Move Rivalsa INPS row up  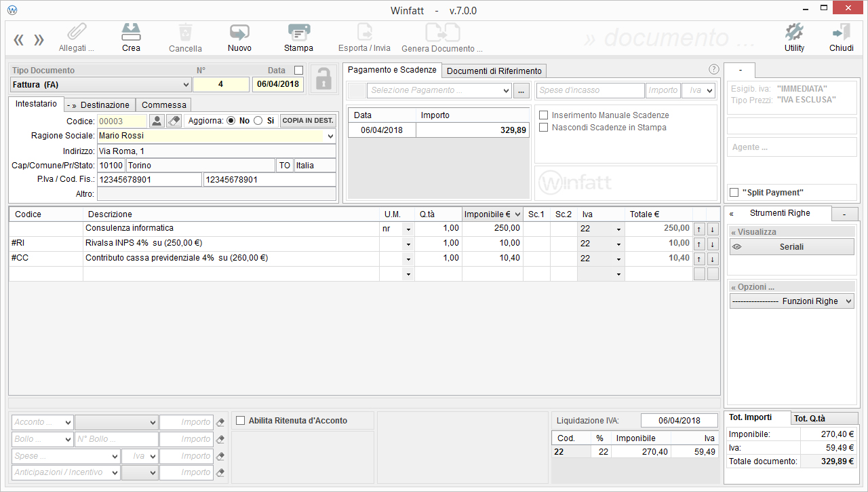(x=699, y=244)
